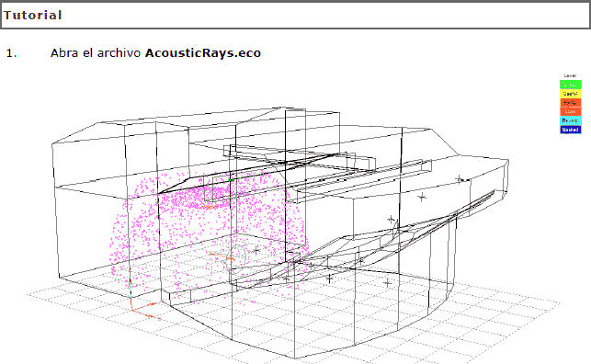Select the orange sound source arrow
Image resolution: width=591 pixels, height=364 pixels.
[x=221, y=256]
